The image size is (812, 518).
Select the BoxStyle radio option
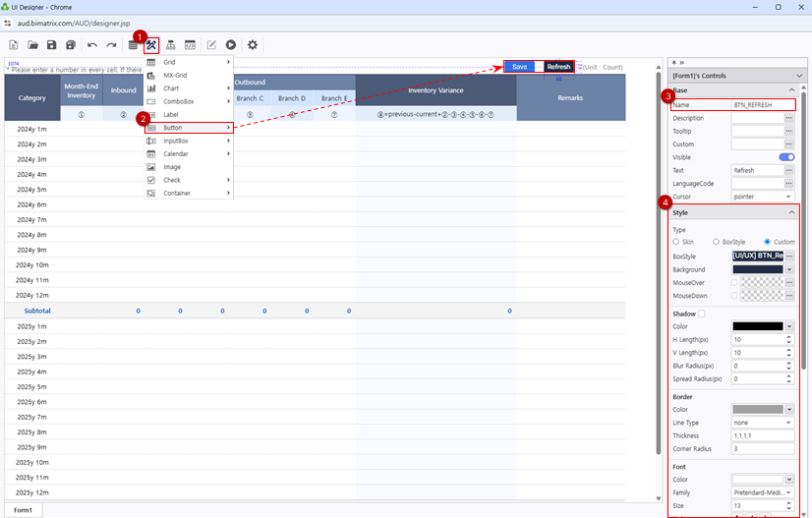[718, 242]
